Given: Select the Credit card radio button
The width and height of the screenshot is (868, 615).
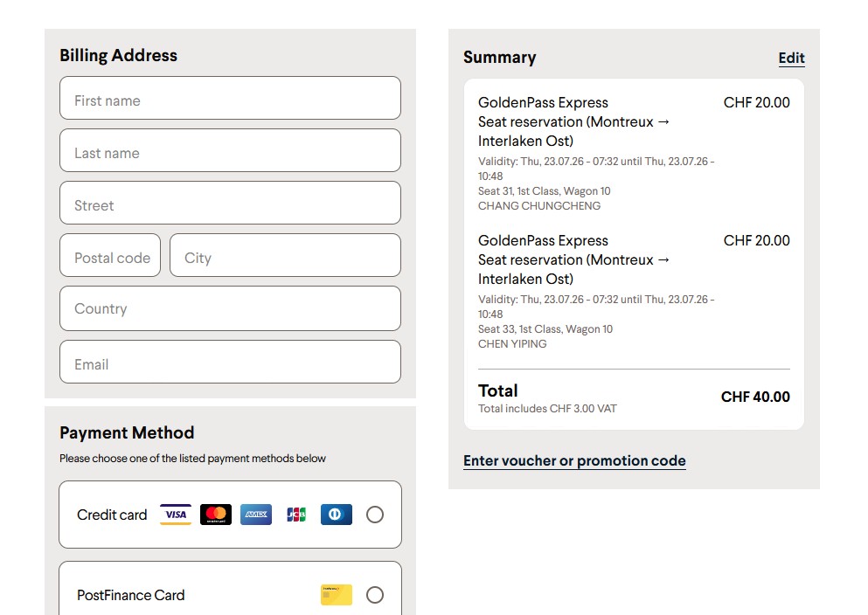Looking at the screenshot, I should tap(375, 515).
